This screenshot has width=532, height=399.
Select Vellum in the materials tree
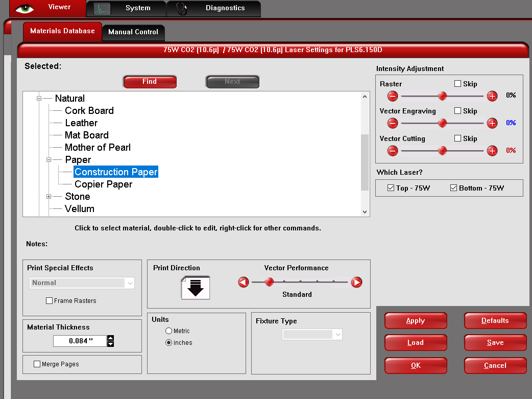(80, 209)
